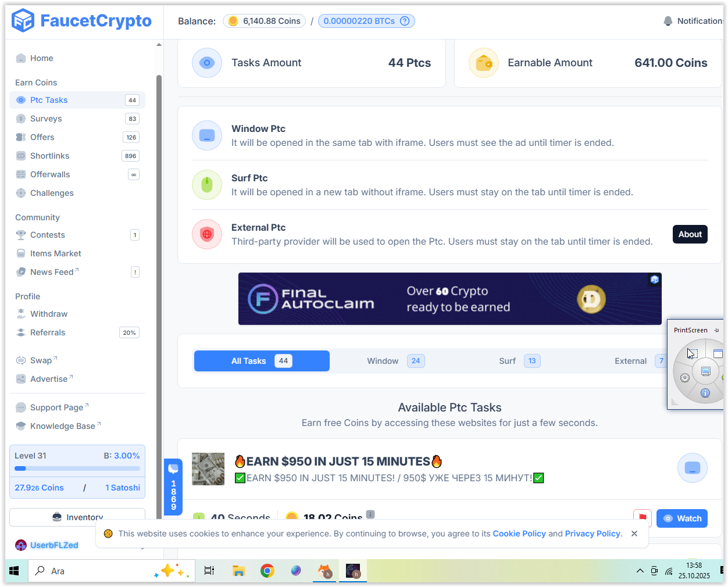Open File Explorer from taskbar
The width and height of the screenshot is (728, 587).
(x=238, y=571)
